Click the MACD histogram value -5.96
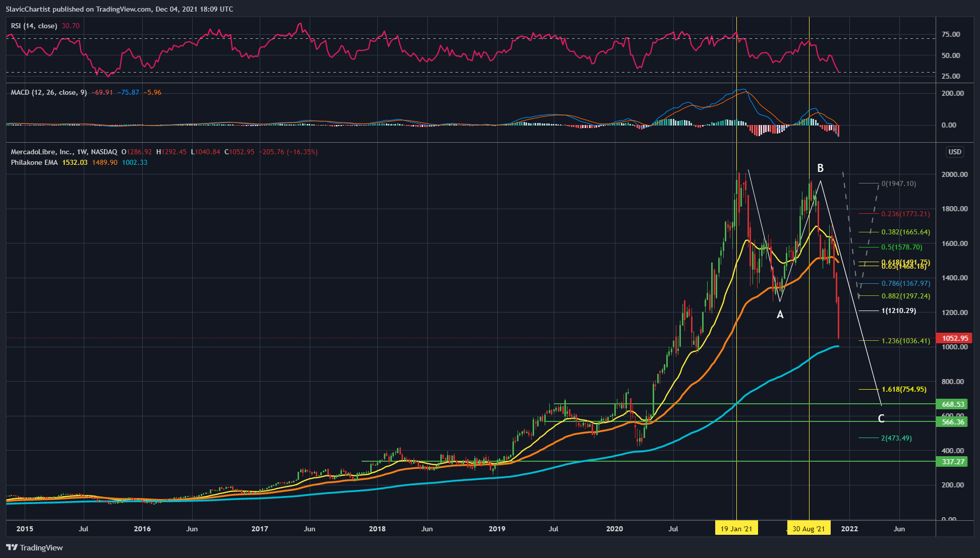This screenshot has width=980, height=558. tap(152, 92)
